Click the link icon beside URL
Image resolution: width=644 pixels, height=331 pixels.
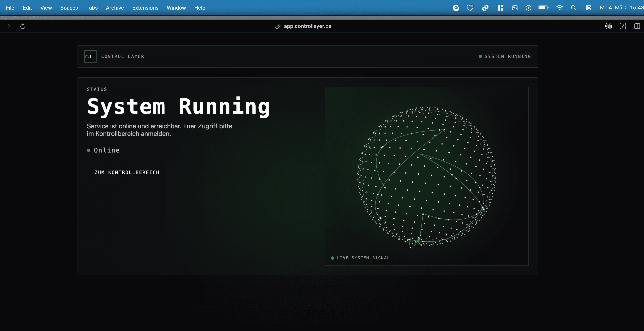(278, 26)
